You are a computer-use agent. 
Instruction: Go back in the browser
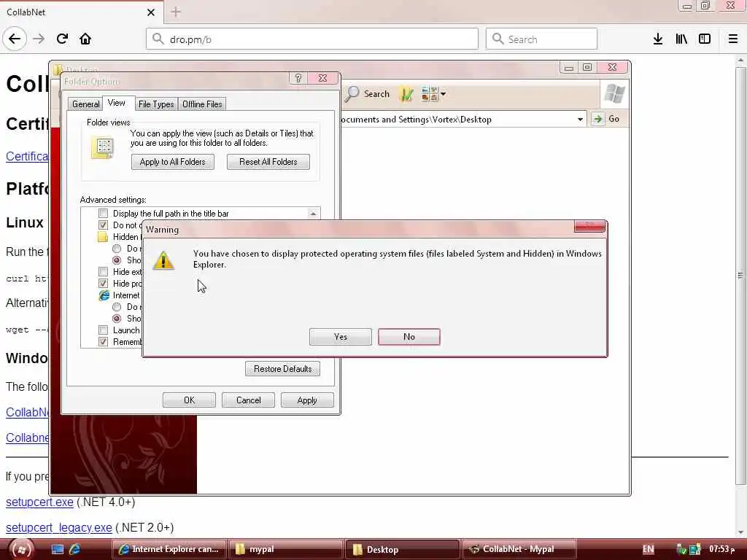click(x=15, y=39)
